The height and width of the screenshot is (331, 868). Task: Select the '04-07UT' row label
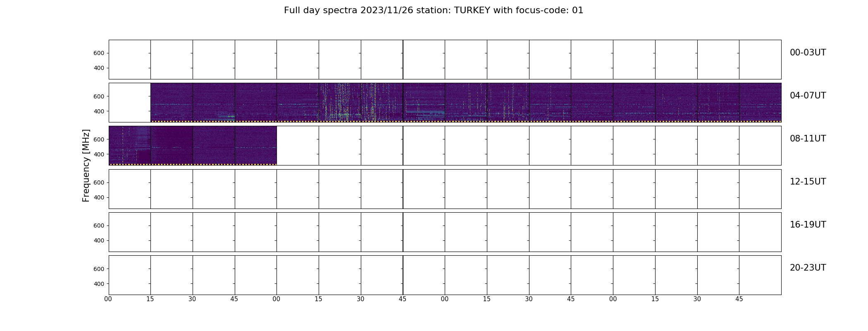pyautogui.click(x=808, y=96)
